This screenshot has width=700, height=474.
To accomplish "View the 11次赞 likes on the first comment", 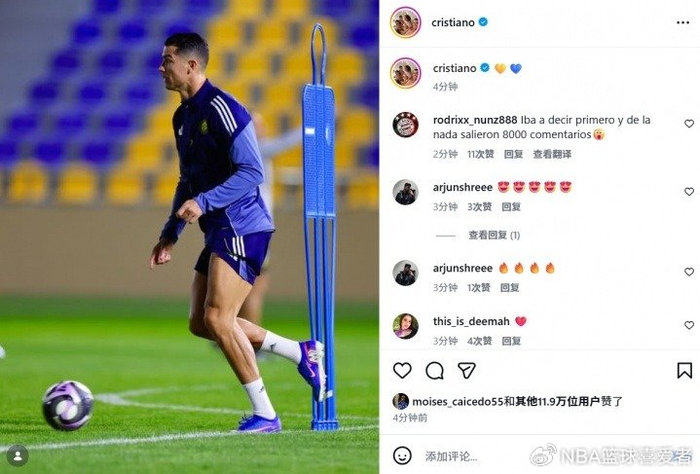I will 480,154.
